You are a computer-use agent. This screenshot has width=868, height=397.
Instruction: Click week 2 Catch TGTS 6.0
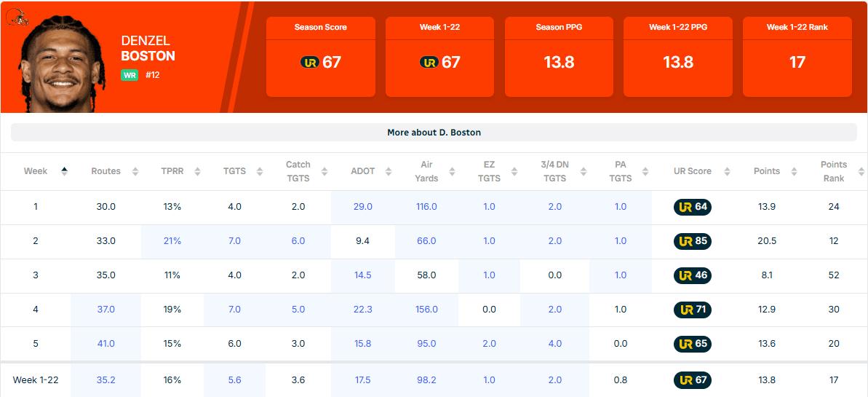pos(298,241)
